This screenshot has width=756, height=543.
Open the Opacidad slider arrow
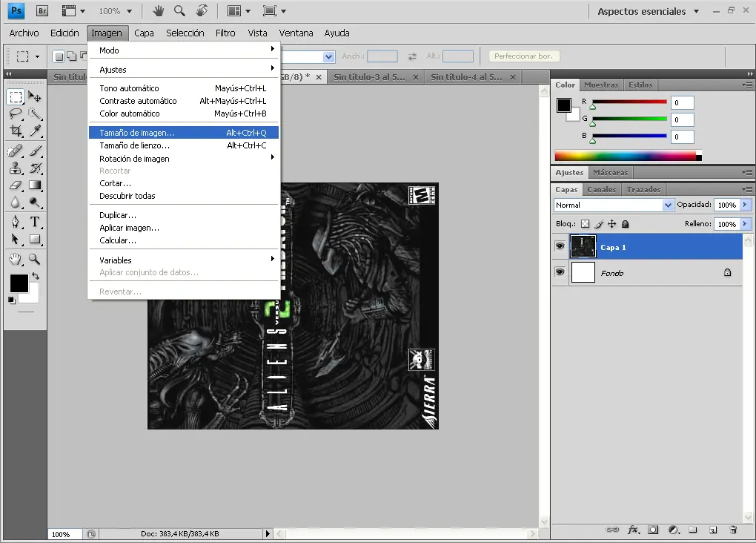point(745,205)
